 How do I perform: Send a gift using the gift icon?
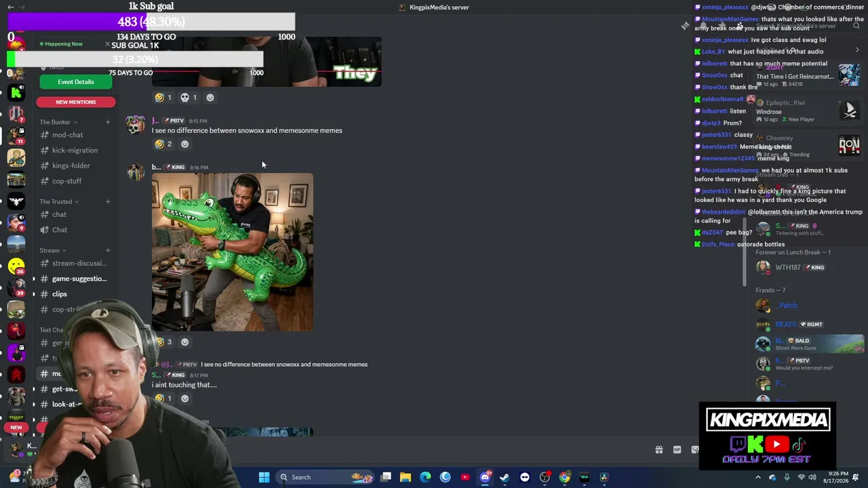point(658,449)
